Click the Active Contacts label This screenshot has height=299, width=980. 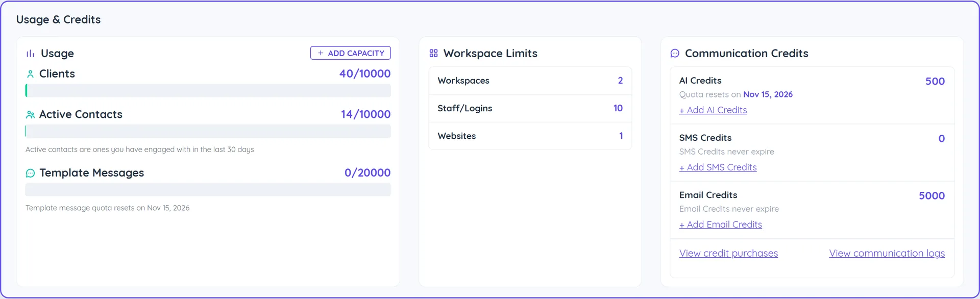(x=81, y=114)
